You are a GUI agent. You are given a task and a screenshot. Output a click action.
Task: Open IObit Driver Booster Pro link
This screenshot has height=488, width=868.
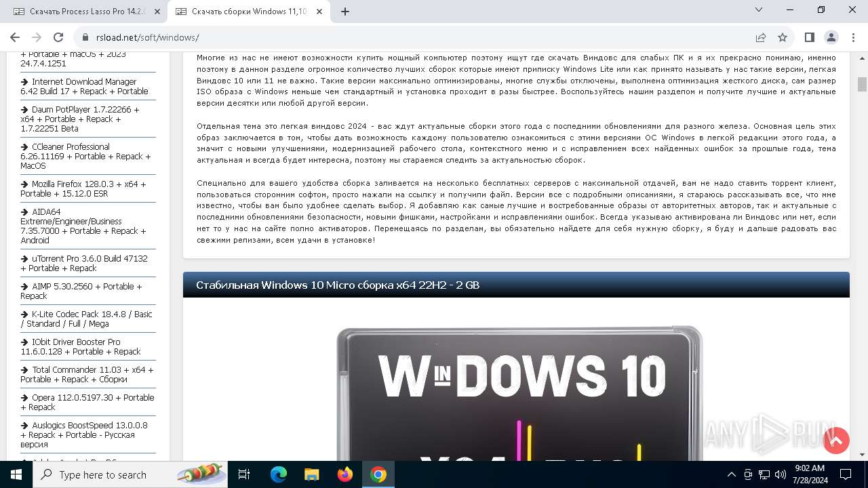pyautogui.click(x=81, y=346)
